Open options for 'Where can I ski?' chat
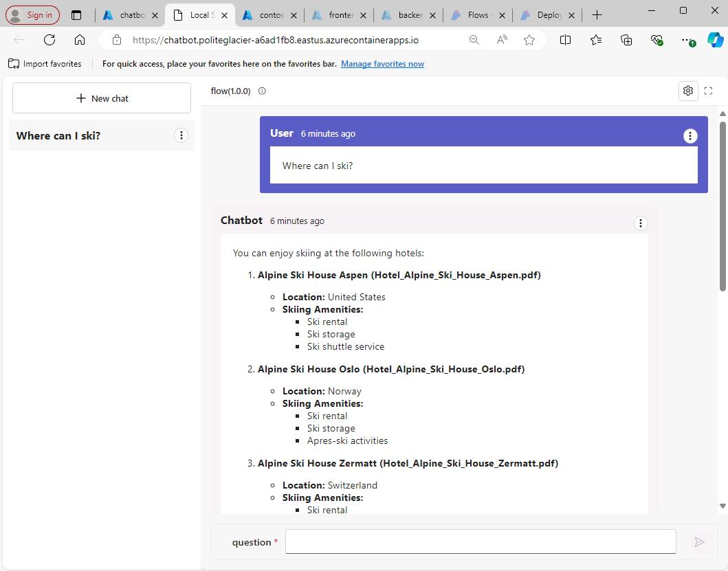Image resolution: width=728 pixels, height=571 pixels. 181,135
